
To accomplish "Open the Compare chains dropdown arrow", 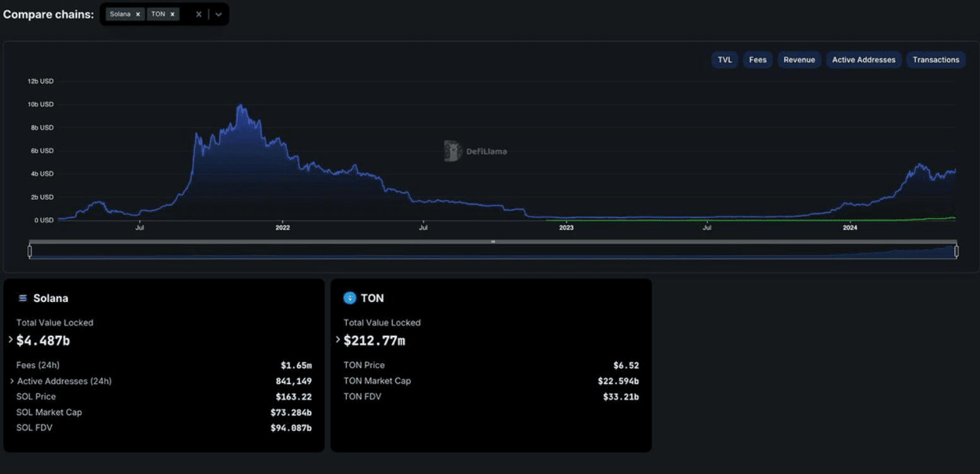I will pyautogui.click(x=219, y=14).
